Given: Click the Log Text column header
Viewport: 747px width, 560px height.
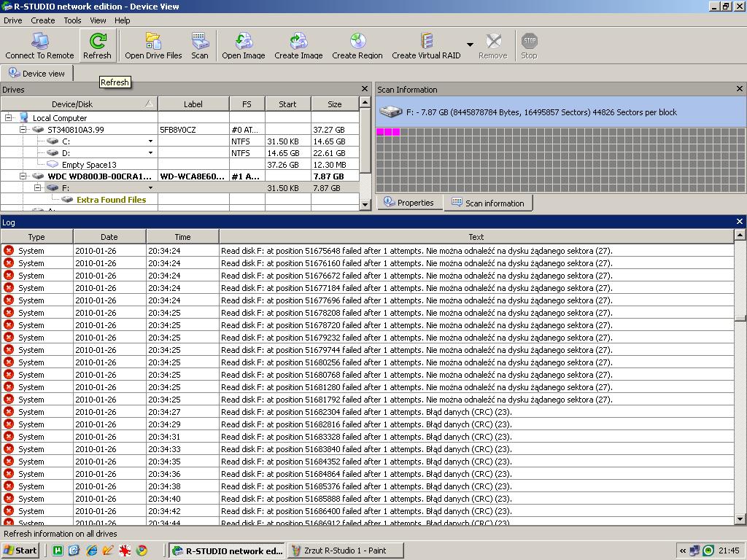Looking at the screenshot, I should pos(476,237).
